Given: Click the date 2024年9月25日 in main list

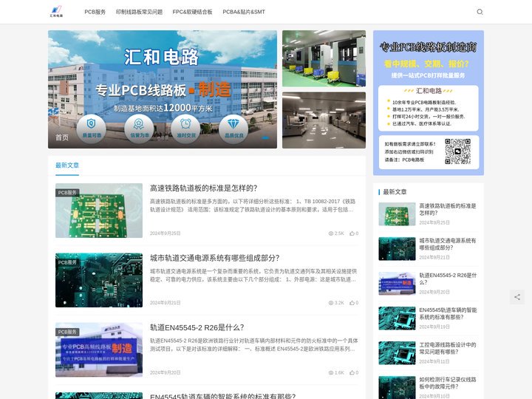Looking at the screenshot, I should (x=166, y=233).
